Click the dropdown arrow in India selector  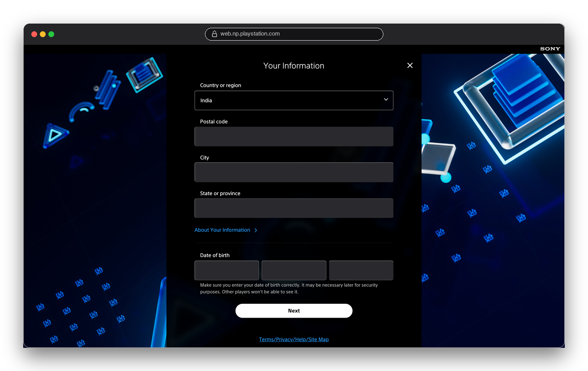pos(386,100)
